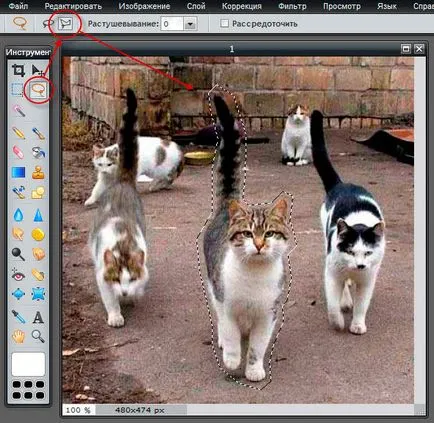Pick the Magic Wand tool
Image resolution: width=434 pixels, height=423 pixels.
point(19,111)
